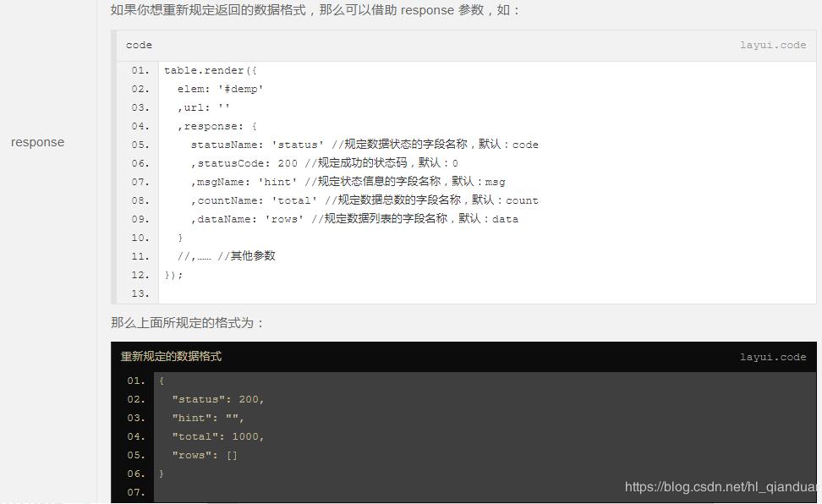Click the layui.code link in the dark code block header
The width and height of the screenshot is (822, 504).
pos(773,357)
